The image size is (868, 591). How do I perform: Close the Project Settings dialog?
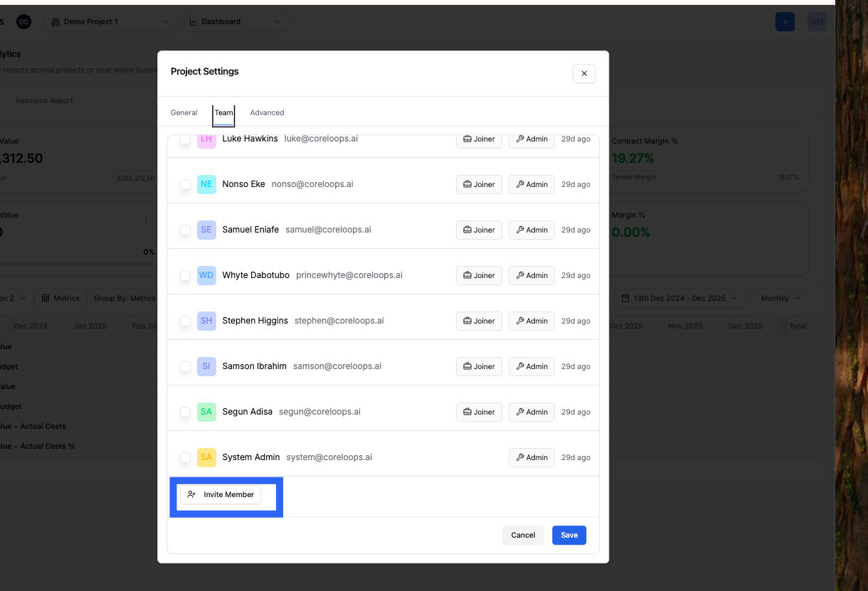tap(583, 73)
